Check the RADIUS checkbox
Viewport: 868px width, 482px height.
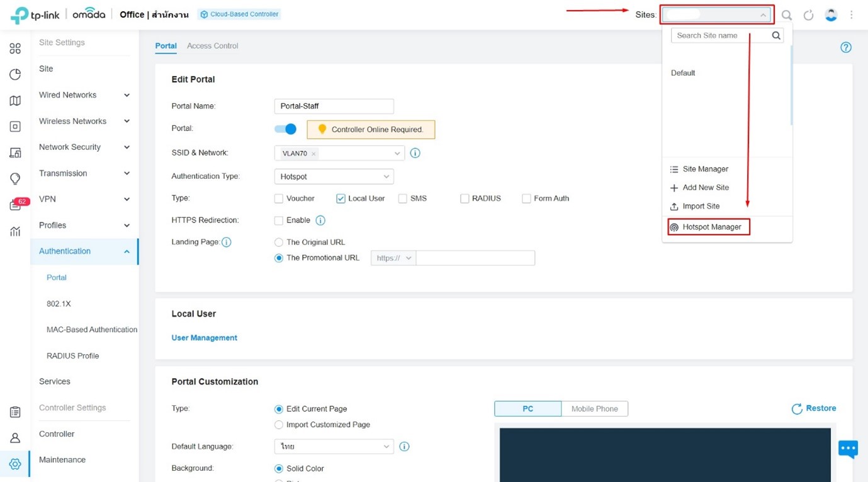pyautogui.click(x=465, y=198)
